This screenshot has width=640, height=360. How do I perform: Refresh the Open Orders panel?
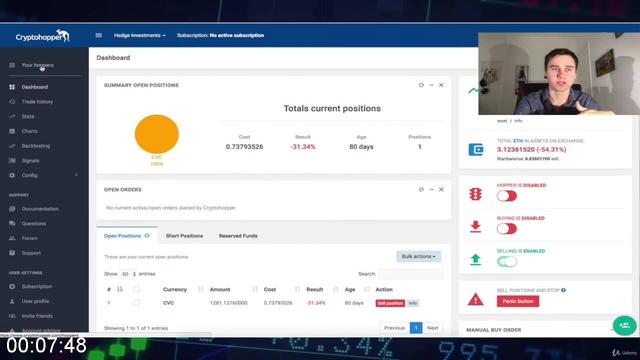pos(421,189)
